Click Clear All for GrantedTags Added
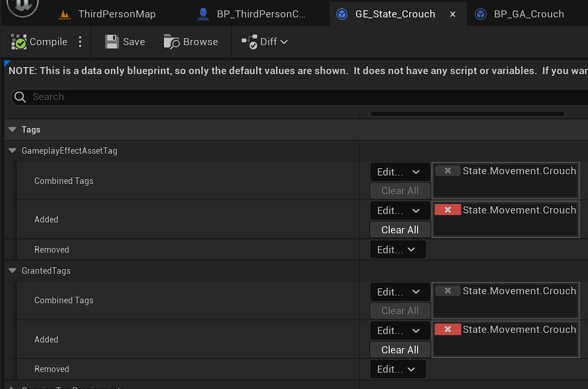Screen dimensions: 588x389 pos(400,350)
